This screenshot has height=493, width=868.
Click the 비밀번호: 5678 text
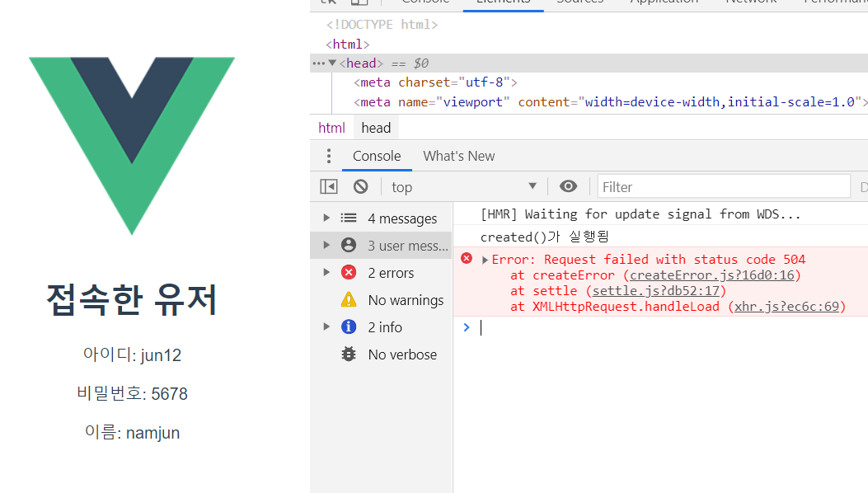[x=132, y=393]
